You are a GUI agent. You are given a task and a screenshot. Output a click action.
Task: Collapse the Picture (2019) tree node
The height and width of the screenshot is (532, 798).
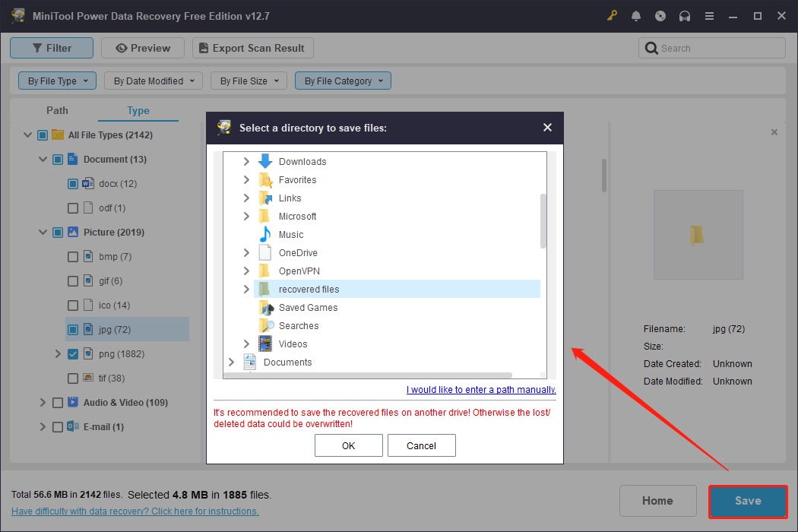point(43,232)
